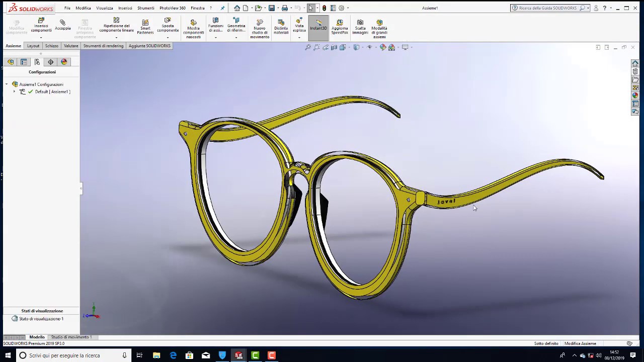Switch to the Valutare tab
The image size is (644, 362).
point(71,46)
